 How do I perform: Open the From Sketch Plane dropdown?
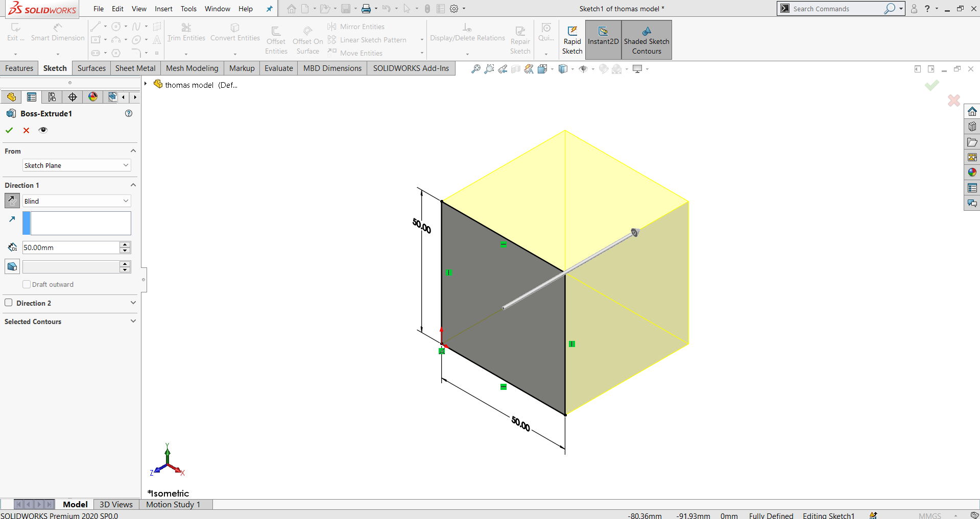77,165
